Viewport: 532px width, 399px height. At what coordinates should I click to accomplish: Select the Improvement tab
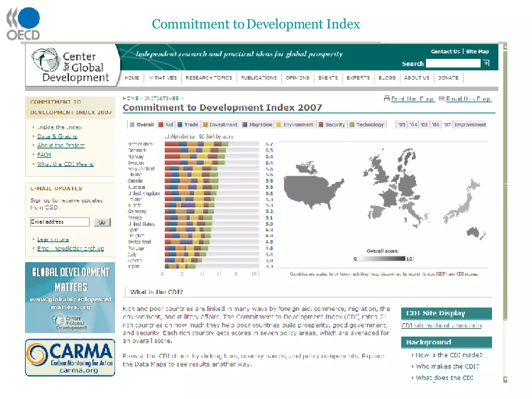(470, 125)
